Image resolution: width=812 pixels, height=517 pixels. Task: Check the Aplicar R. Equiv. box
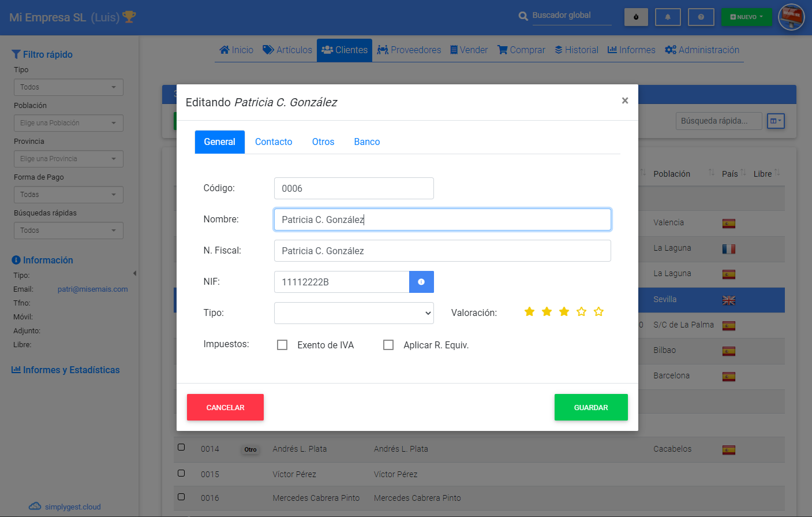click(388, 345)
